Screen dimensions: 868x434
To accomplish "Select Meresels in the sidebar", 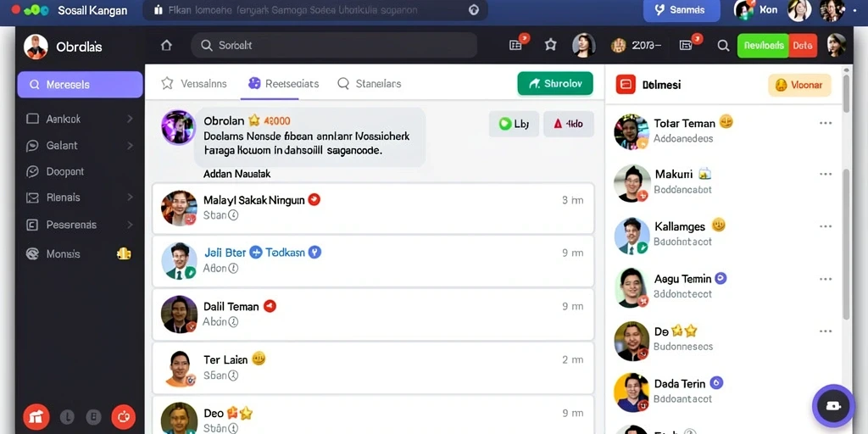I will [81, 85].
